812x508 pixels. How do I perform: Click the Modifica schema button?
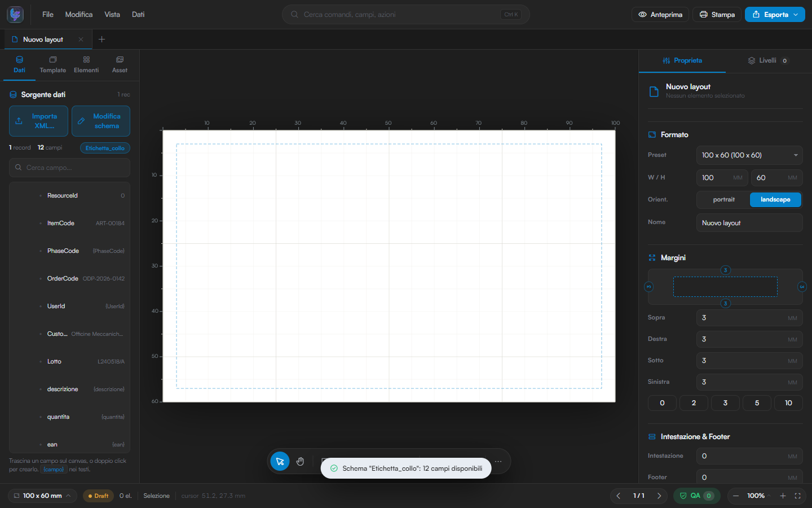click(101, 121)
